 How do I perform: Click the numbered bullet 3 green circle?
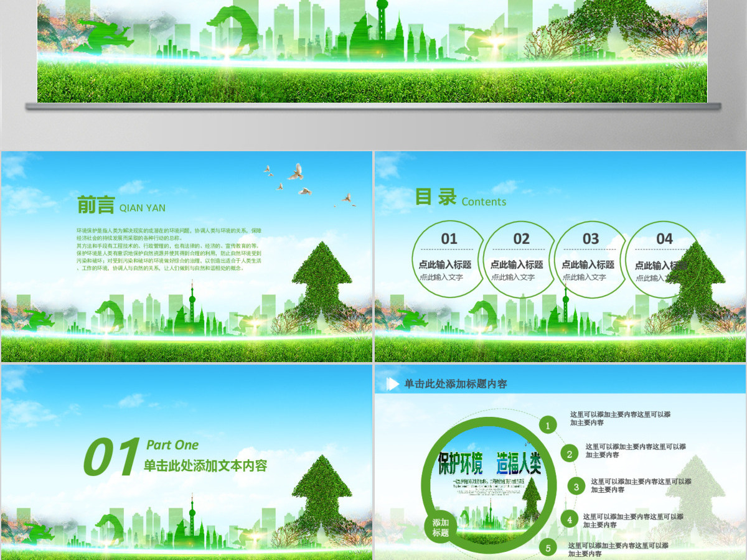(576, 487)
